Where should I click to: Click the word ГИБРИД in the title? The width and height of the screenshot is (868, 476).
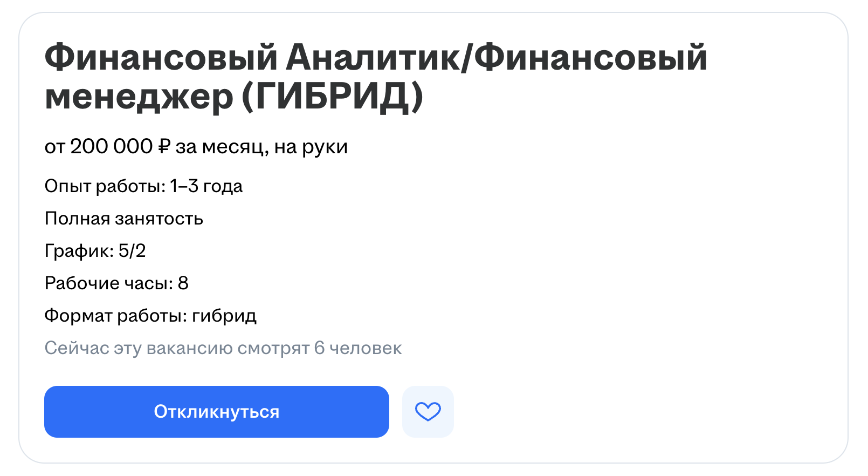pyautogui.click(x=332, y=97)
